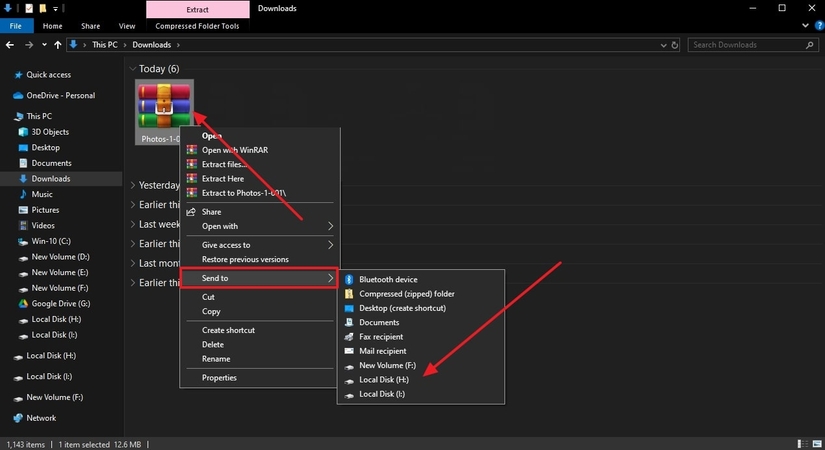Expand the Open with submenu arrow
Image resolution: width=825 pixels, height=450 pixels.
(331, 226)
